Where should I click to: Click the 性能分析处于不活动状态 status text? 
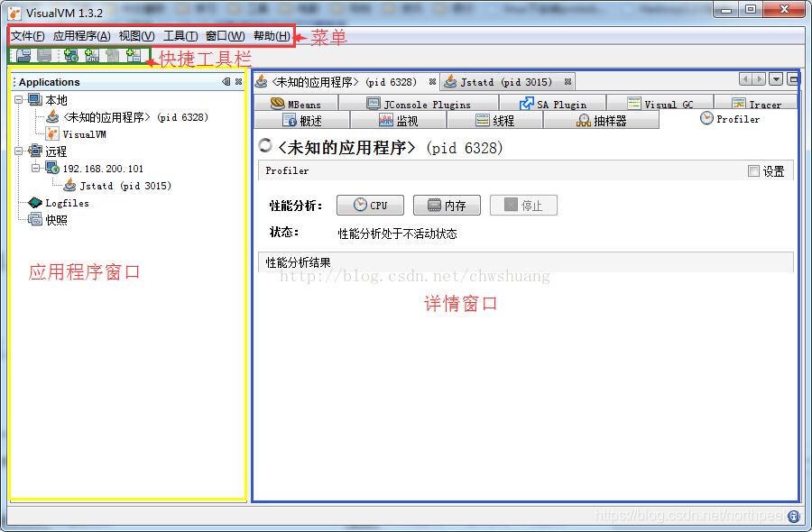[x=397, y=234]
